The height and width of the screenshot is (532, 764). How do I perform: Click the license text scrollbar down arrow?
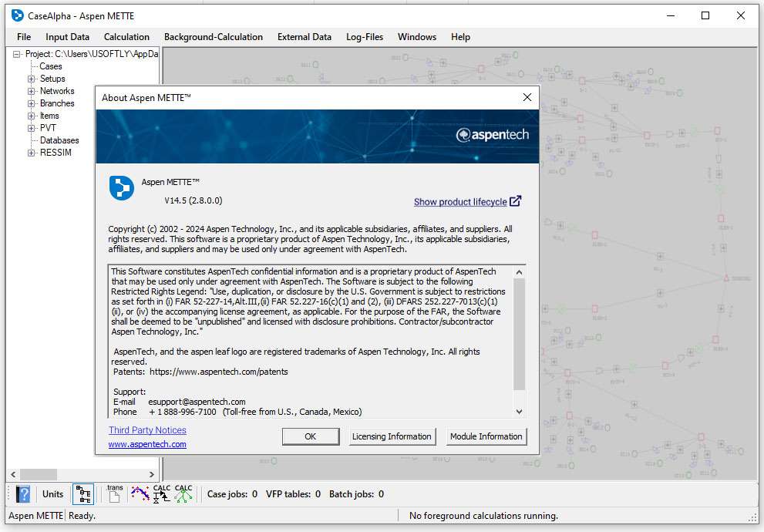click(519, 412)
